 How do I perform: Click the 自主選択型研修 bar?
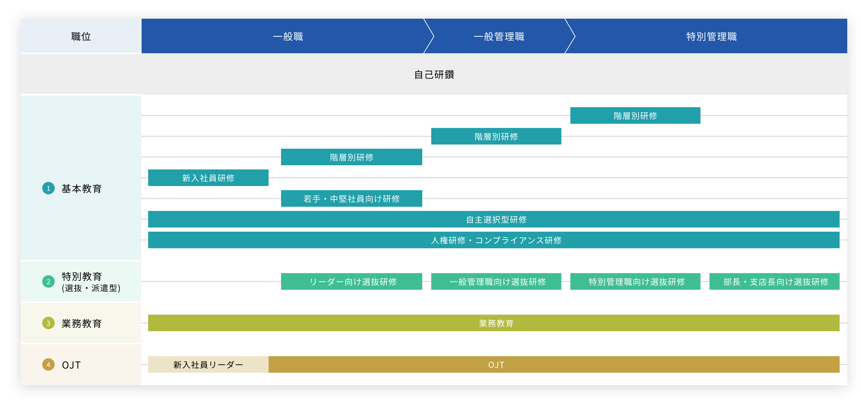coord(496,219)
